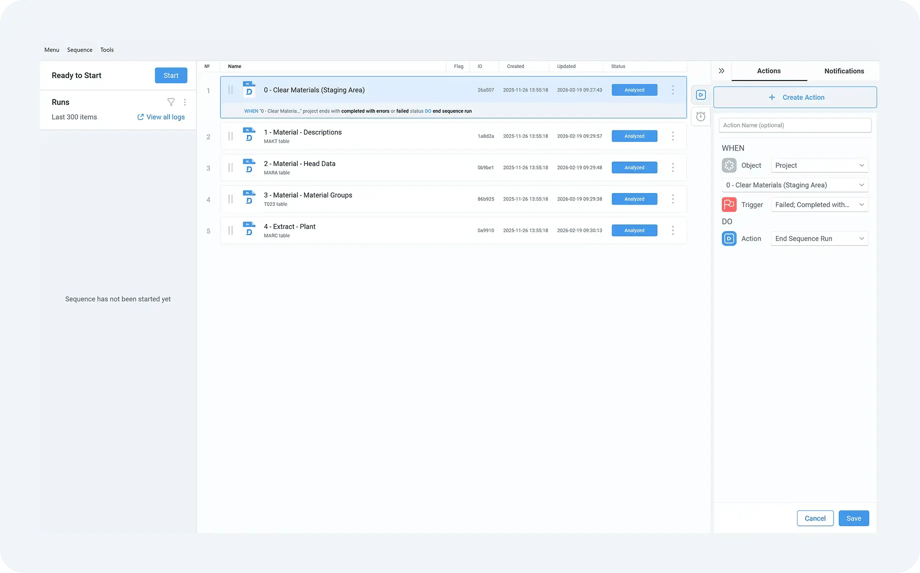Collapse the right panel with double chevron

[722, 71]
